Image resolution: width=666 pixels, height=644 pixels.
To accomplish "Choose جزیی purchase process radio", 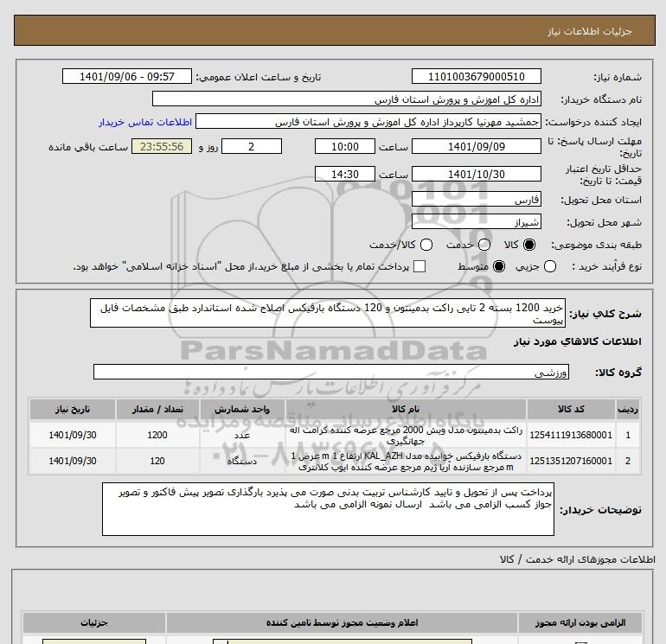I will (550, 266).
